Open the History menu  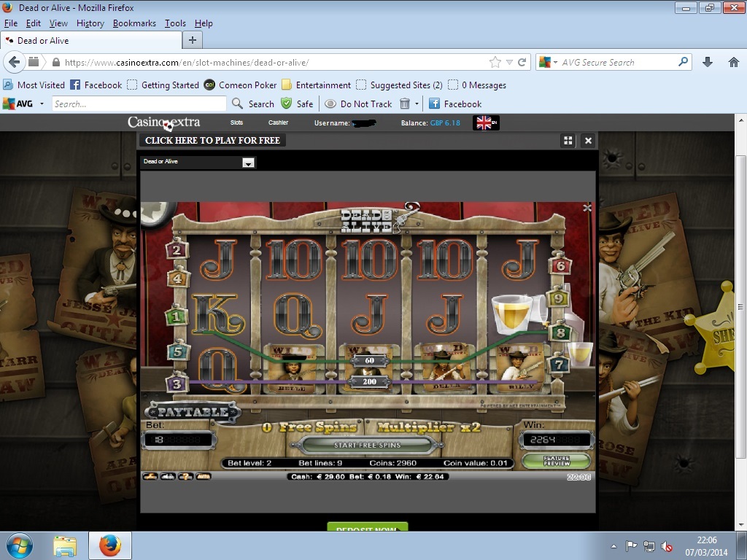tap(90, 23)
